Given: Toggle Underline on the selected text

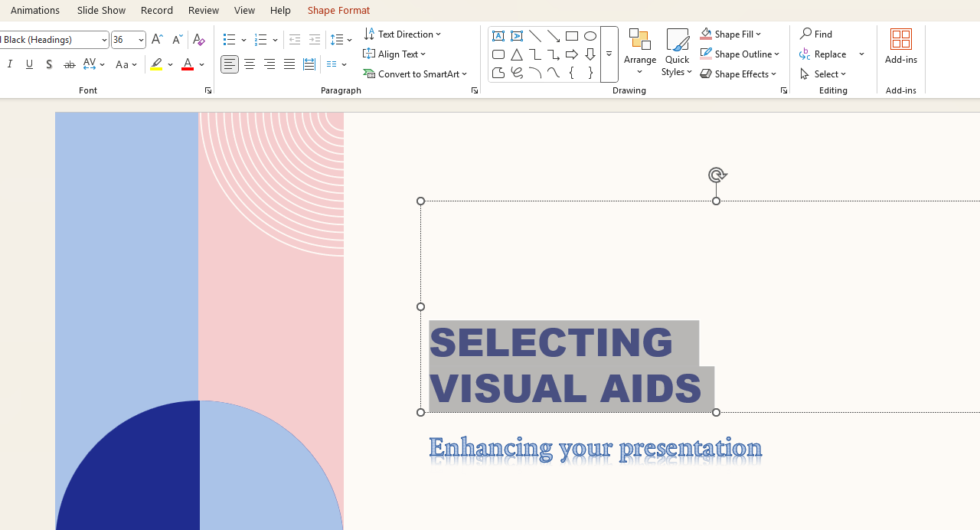Looking at the screenshot, I should coord(29,65).
